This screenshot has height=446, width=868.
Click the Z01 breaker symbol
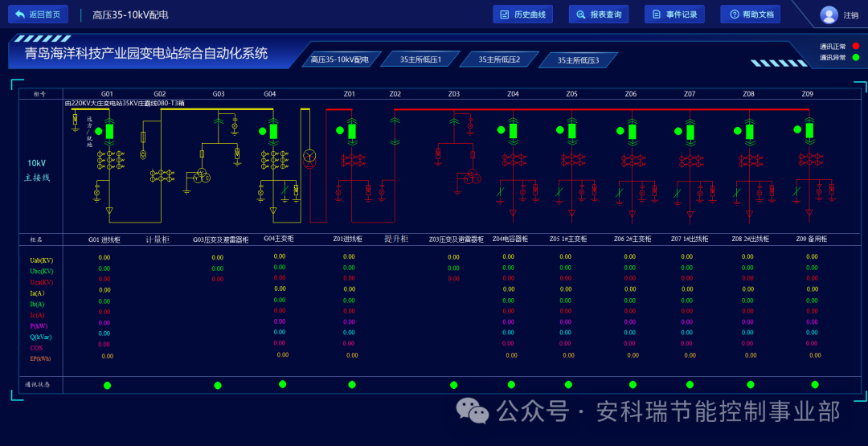(351, 132)
